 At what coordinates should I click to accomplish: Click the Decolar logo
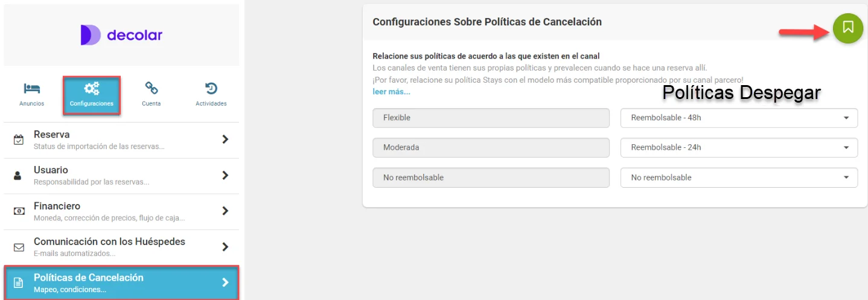pyautogui.click(x=121, y=35)
